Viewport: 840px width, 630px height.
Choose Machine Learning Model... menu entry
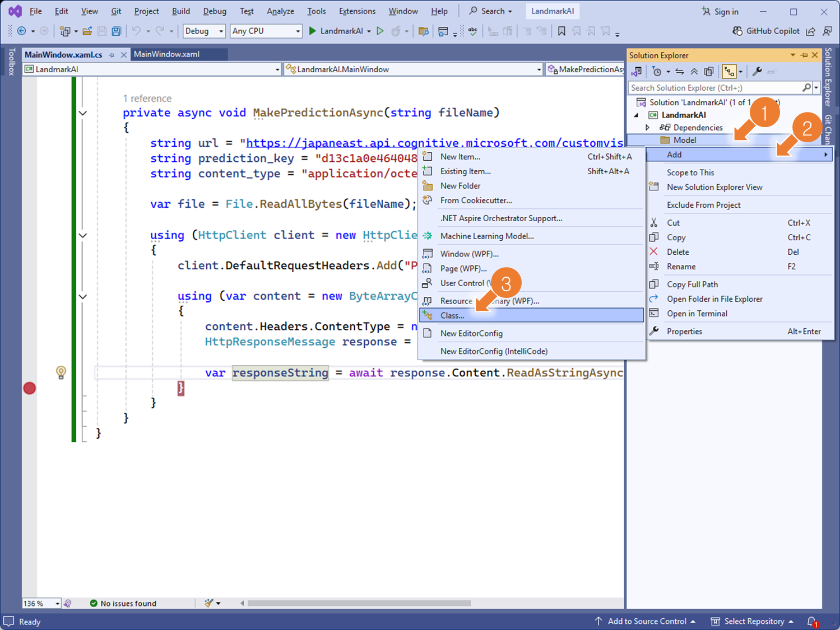(531, 236)
